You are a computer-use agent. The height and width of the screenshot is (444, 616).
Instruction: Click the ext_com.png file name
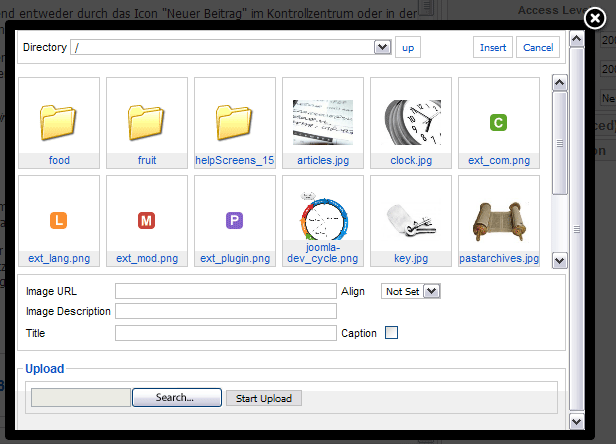(x=499, y=160)
